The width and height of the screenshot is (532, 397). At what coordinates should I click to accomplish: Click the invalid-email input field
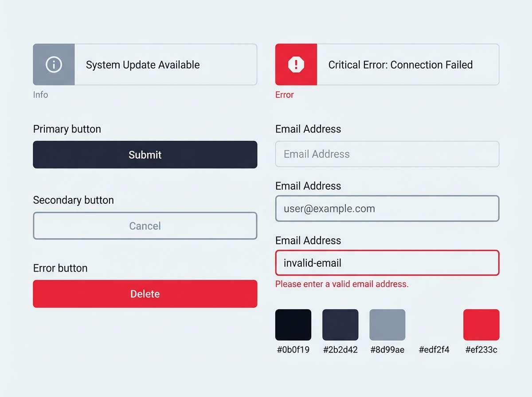387,263
